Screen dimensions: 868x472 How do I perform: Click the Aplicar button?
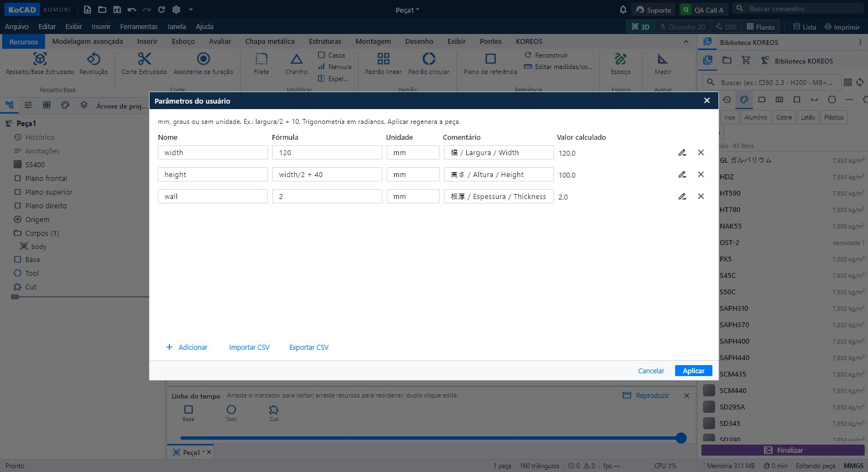coord(694,371)
